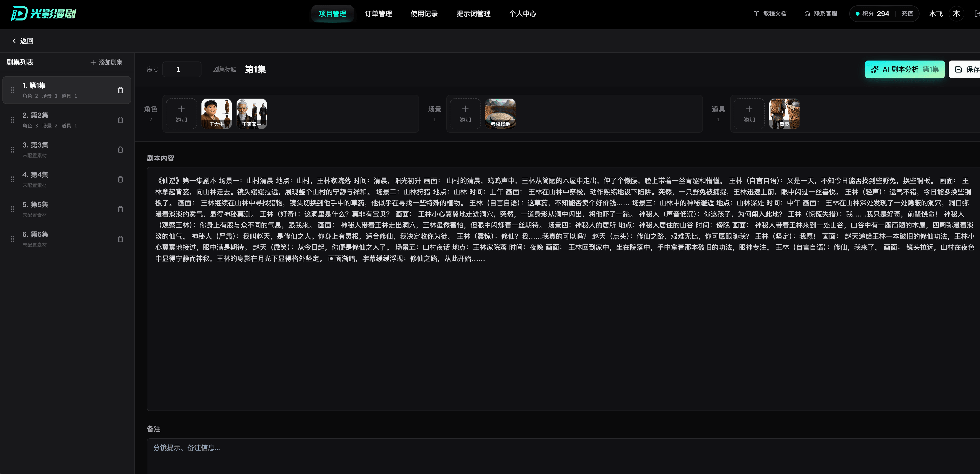
Task: Select episode 2. 第2集
Action: [67, 120]
